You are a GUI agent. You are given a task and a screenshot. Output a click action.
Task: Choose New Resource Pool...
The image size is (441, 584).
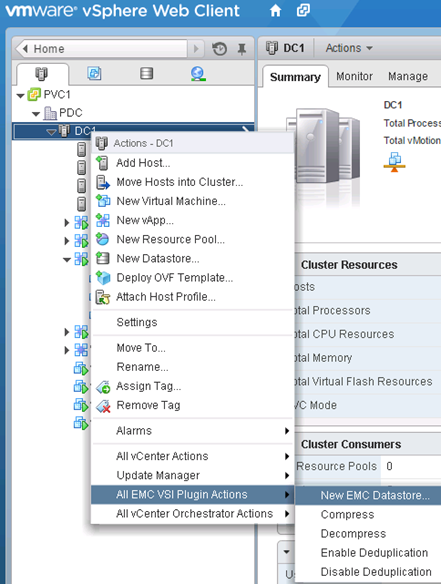pyautogui.click(x=192, y=239)
